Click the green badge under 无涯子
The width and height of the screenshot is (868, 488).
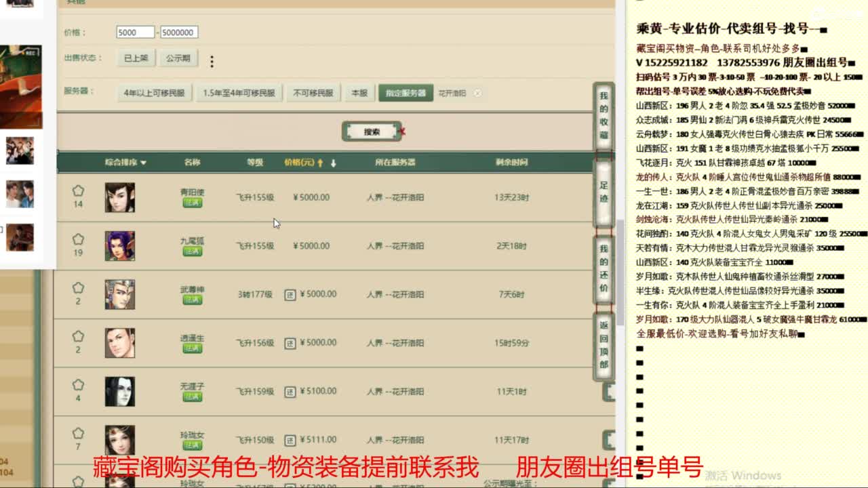tap(192, 396)
